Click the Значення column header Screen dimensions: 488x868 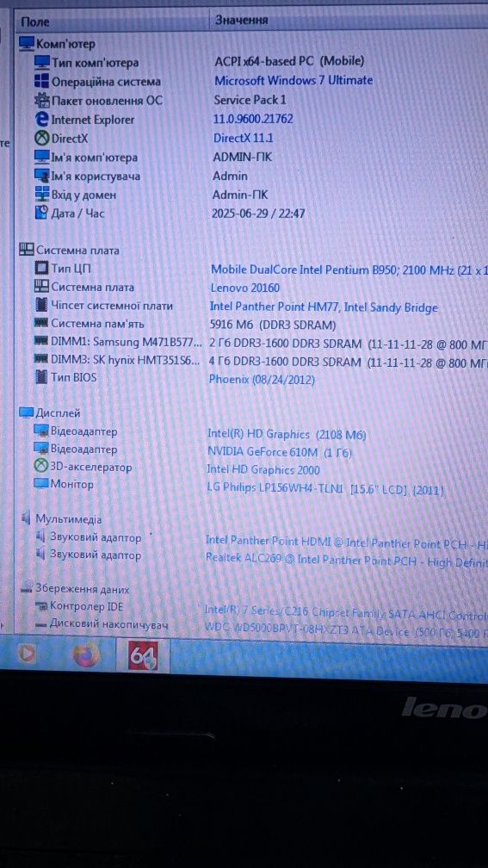pyautogui.click(x=242, y=21)
